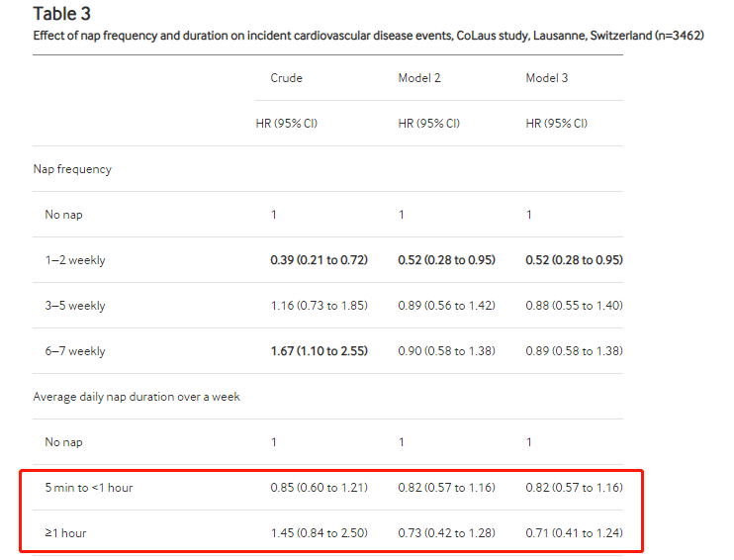Click Average daily nap duration section label
Viewport: 734px width, 560px height.
[137, 397]
